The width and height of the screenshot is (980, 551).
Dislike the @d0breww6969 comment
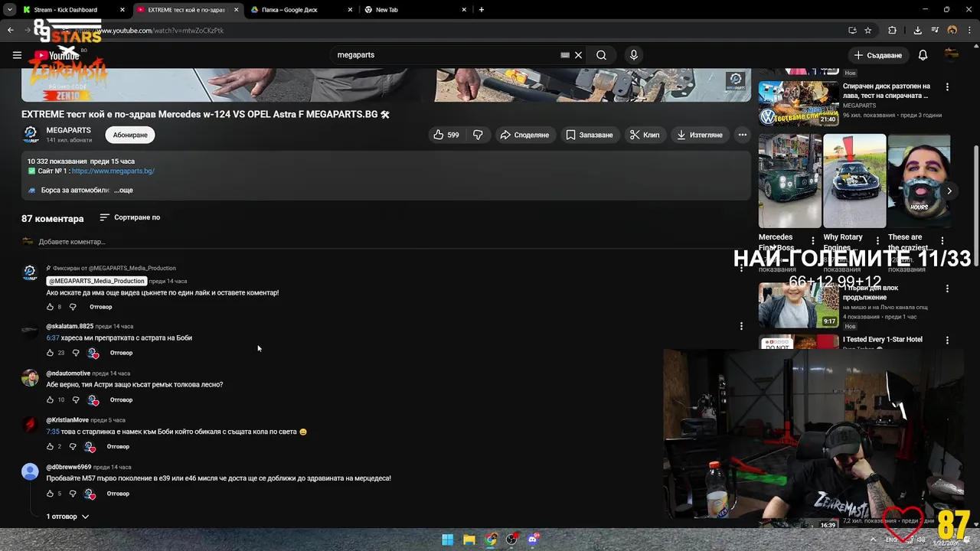[x=73, y=494]
